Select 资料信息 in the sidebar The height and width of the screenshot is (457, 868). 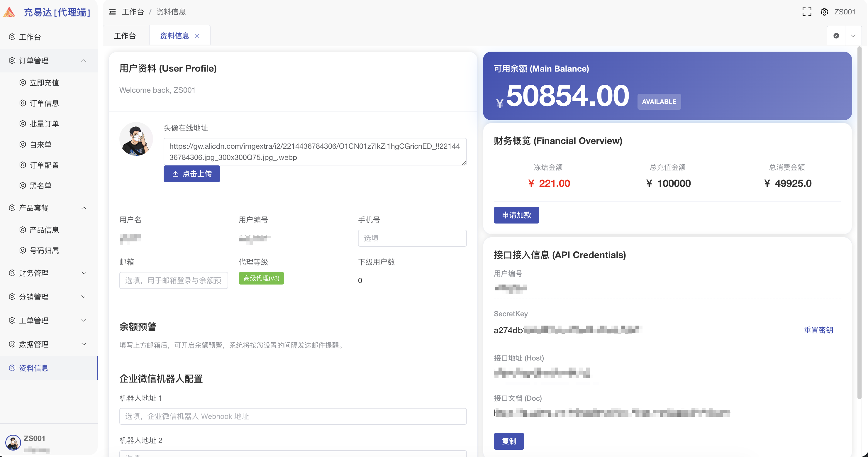click(49, 368)
